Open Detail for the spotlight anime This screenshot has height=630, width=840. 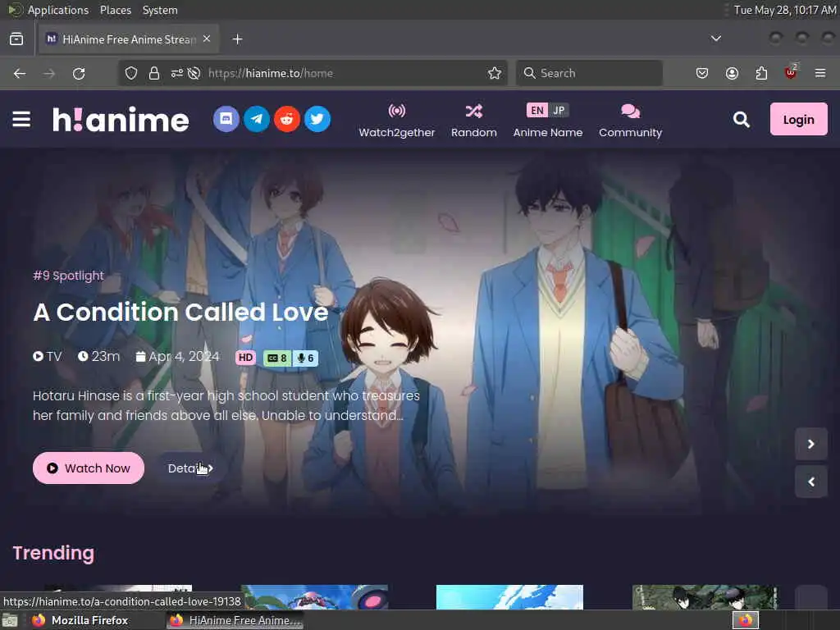(190, 468)
